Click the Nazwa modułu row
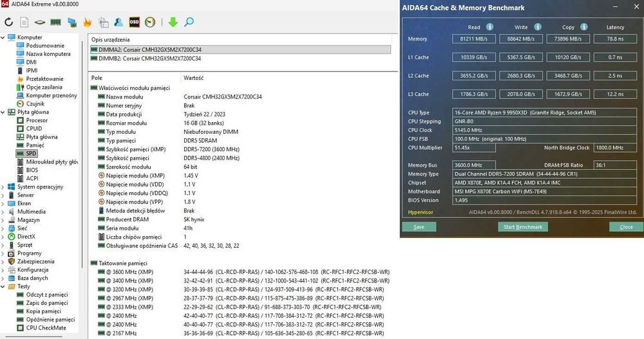The height and width of the screenshot is (339, 644). pyautogui.click(x=243, y=97)
